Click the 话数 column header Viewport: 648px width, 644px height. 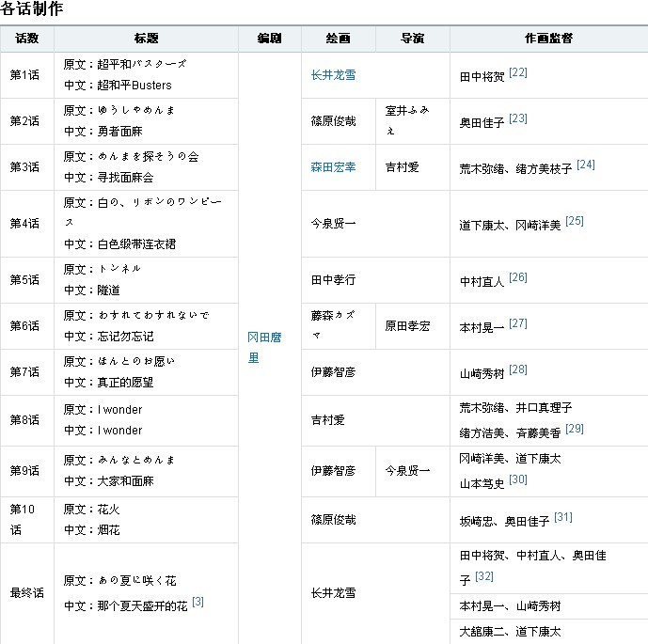point(27,39)
